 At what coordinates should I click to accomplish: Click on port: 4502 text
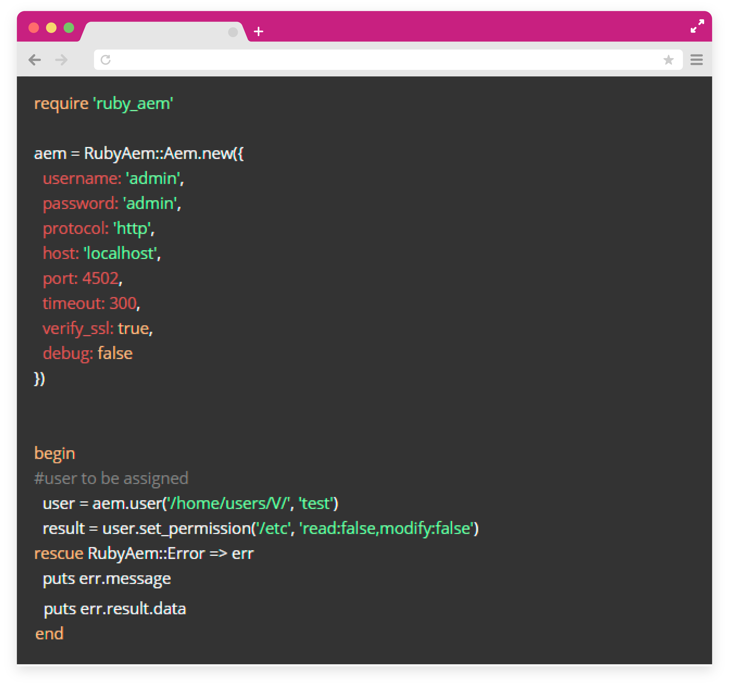point(82,278)
